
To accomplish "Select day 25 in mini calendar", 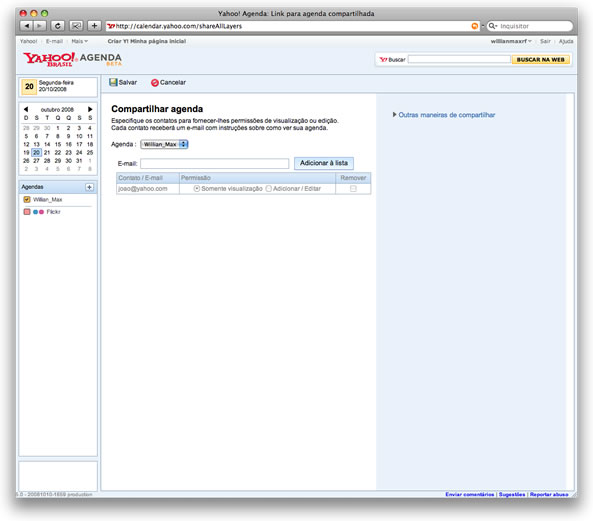I will coord(90,152).
